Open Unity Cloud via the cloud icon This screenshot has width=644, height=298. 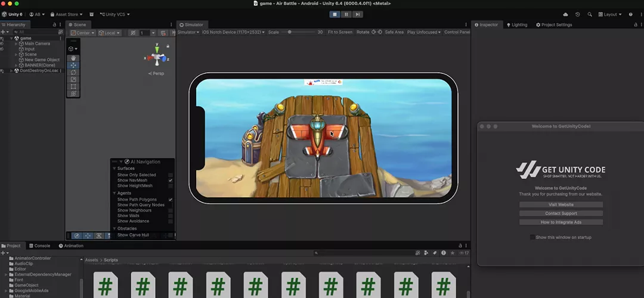[565, 14]
